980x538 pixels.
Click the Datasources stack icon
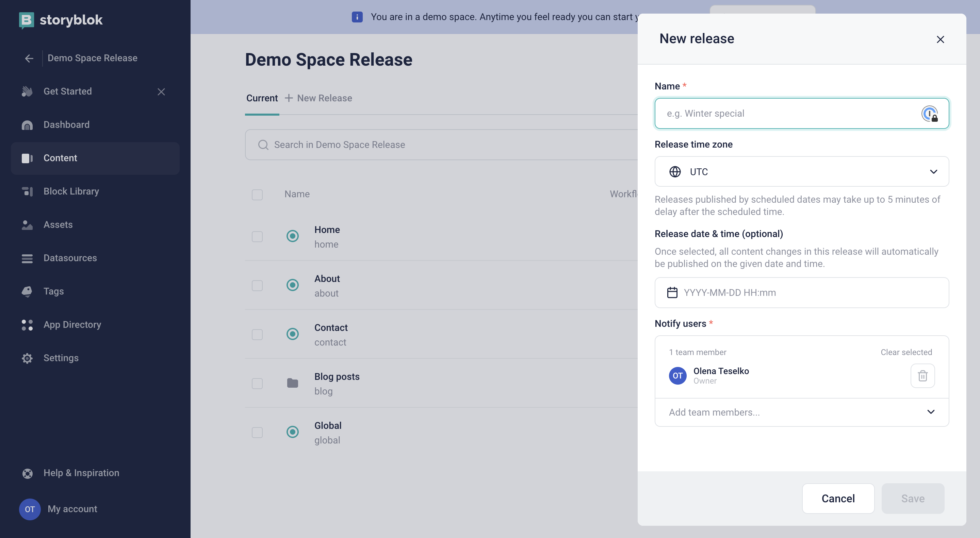(x=27, y=258)
